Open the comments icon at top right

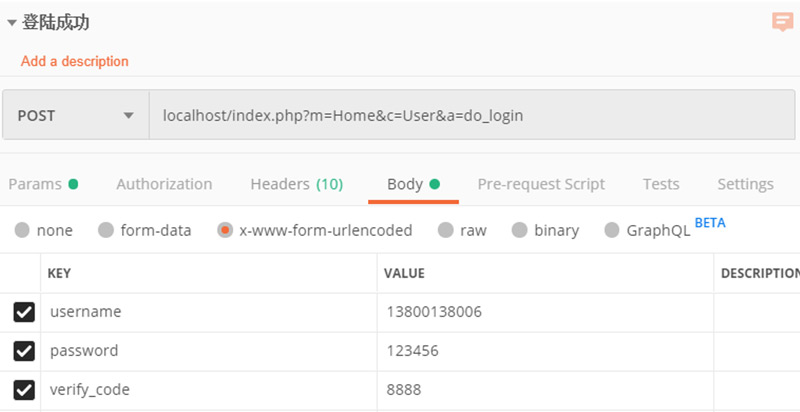point(782,22)
